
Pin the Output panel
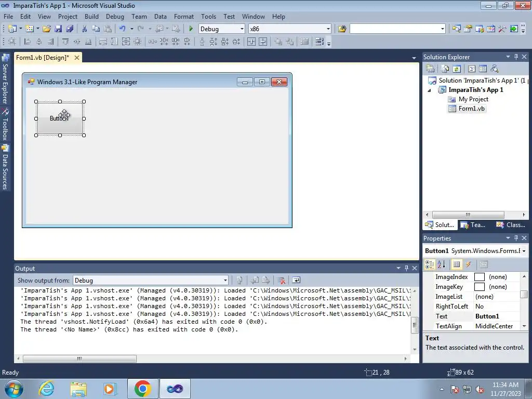pyautogui.click(x=406, y=268)
